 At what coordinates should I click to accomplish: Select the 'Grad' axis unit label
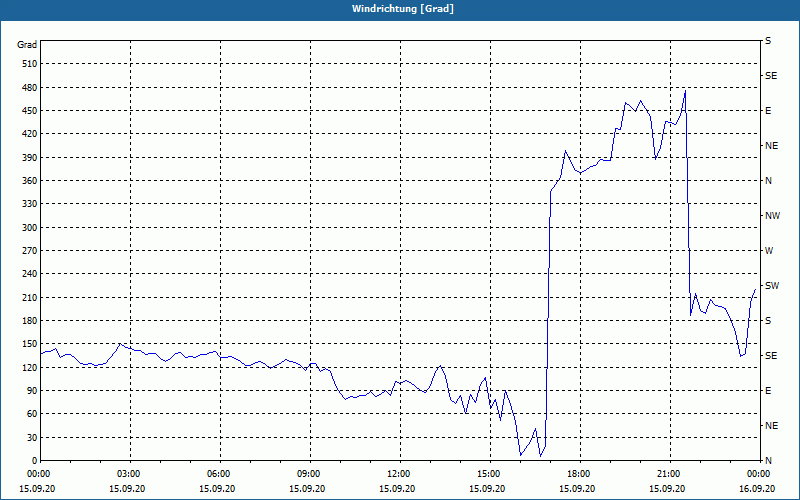27,45
